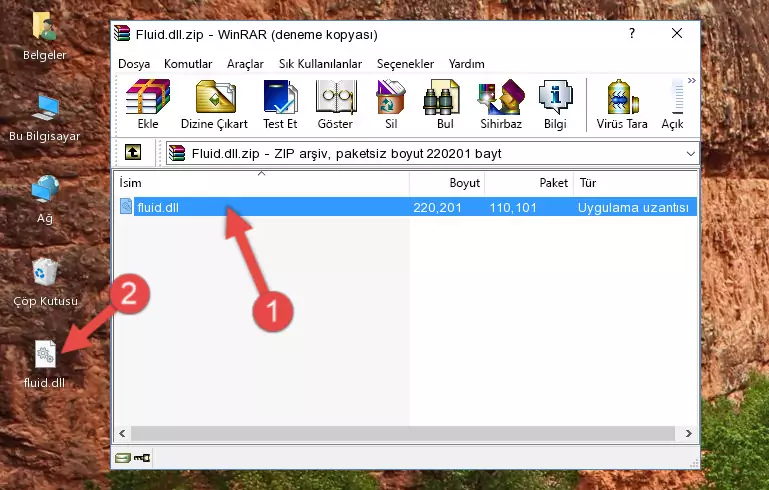
Task: Click the horizontal scrollbar left arrow
Action: [122, 434]
